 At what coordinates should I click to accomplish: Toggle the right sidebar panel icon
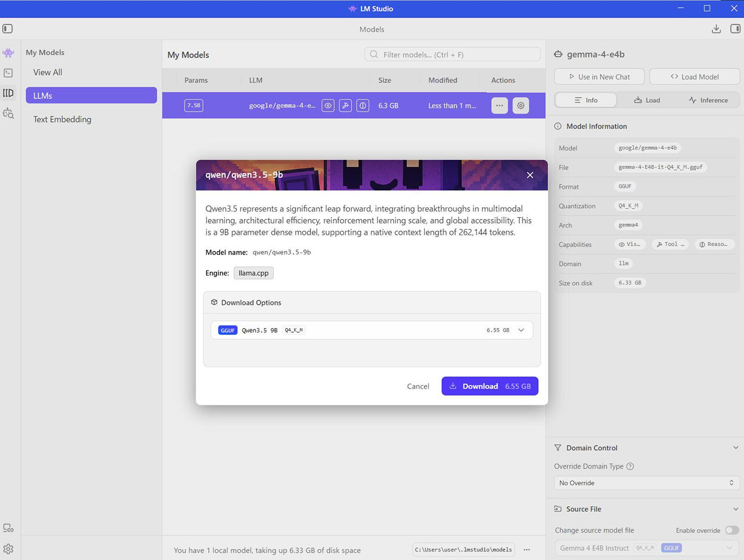click(x=735, y=29)
